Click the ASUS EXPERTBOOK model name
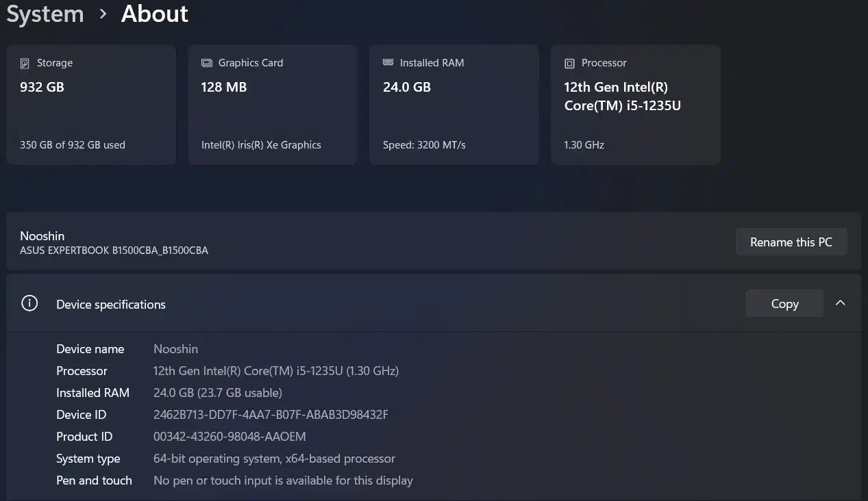 pos(114,250)
